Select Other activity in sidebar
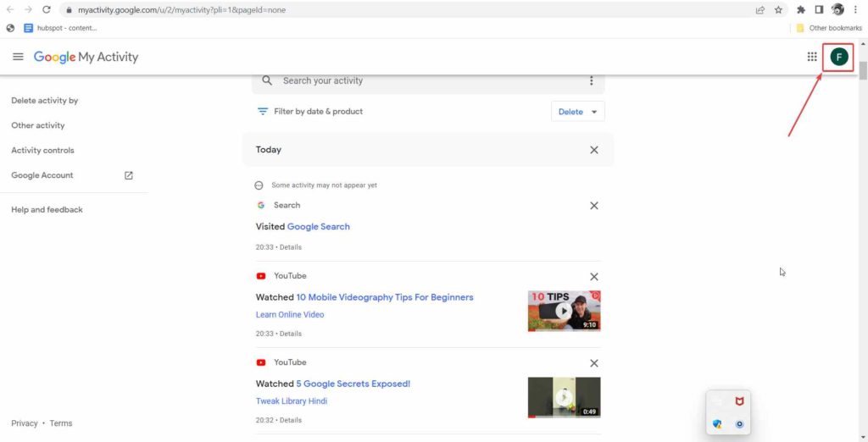 point(37,125)
